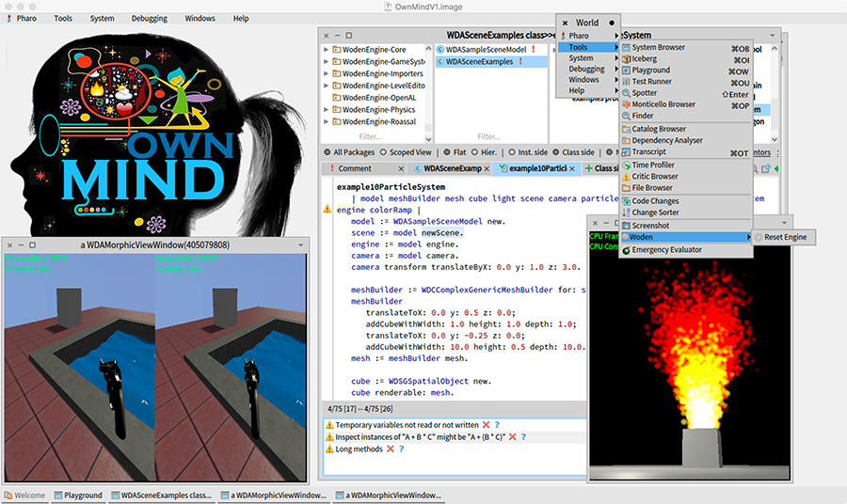The width and height of the screenshot is (847, 504).
Task: Open Tools in top menu bar
Action: point(63,19)
